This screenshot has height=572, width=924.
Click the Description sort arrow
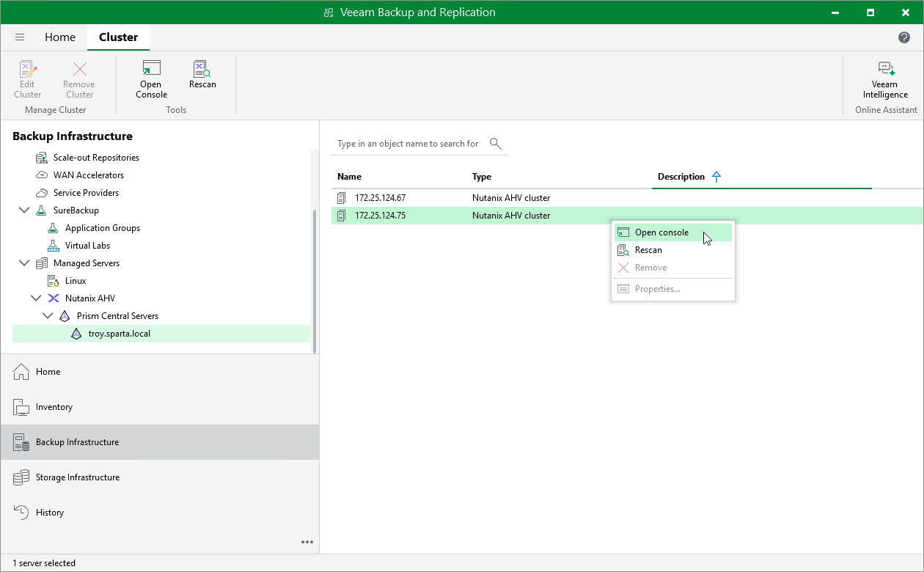716,177
